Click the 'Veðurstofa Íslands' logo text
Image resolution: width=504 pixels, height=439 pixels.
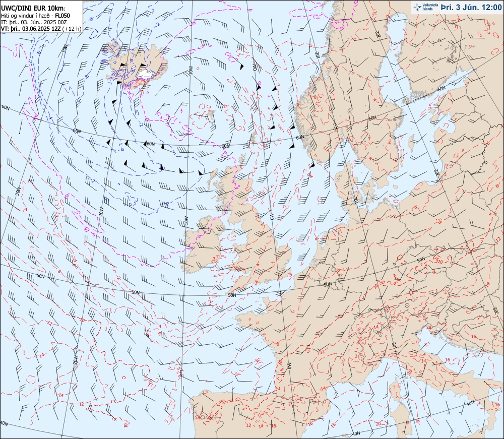[x=430, y=8]
